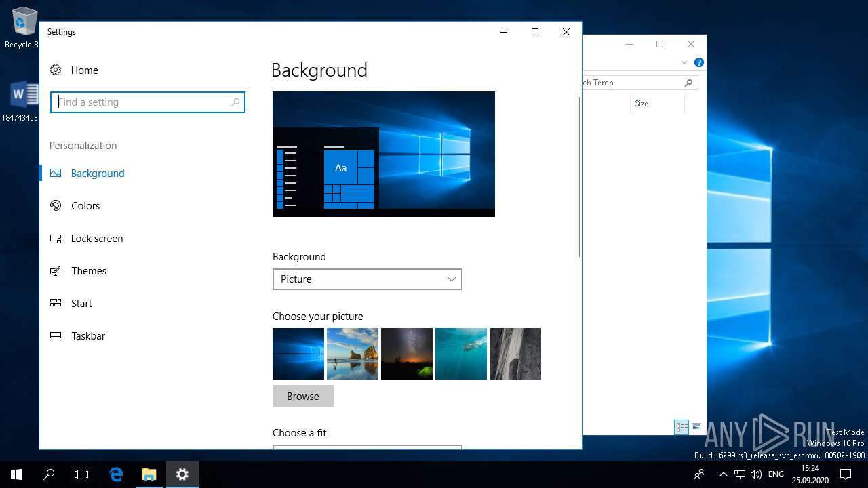
Task: Maximize the Settings window
Action: 535,32
